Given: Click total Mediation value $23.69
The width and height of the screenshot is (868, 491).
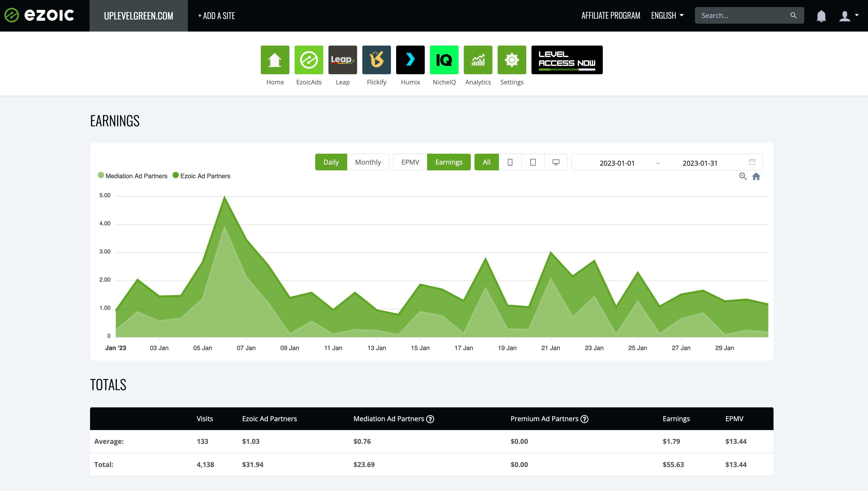Looking at the screenshot, I should click(x=364, y=465).
